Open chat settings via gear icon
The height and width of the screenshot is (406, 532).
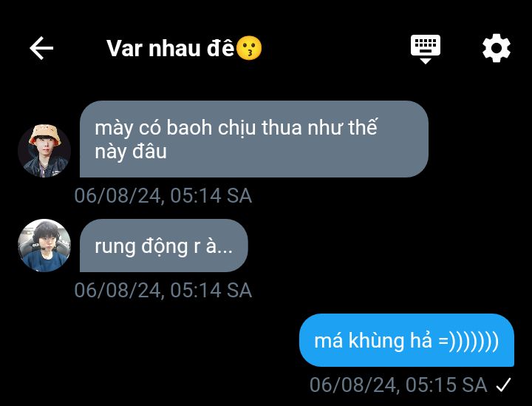[x=497, y=48]
